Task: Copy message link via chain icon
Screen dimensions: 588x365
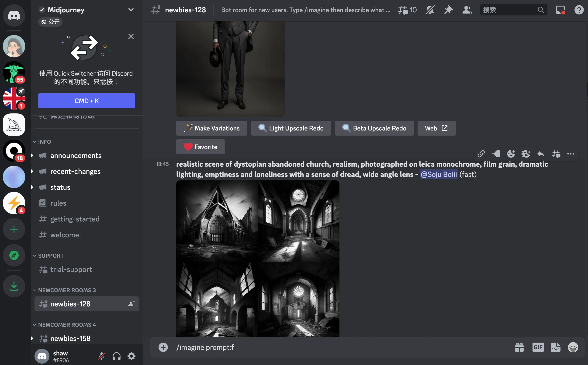Action: point(481,154)
